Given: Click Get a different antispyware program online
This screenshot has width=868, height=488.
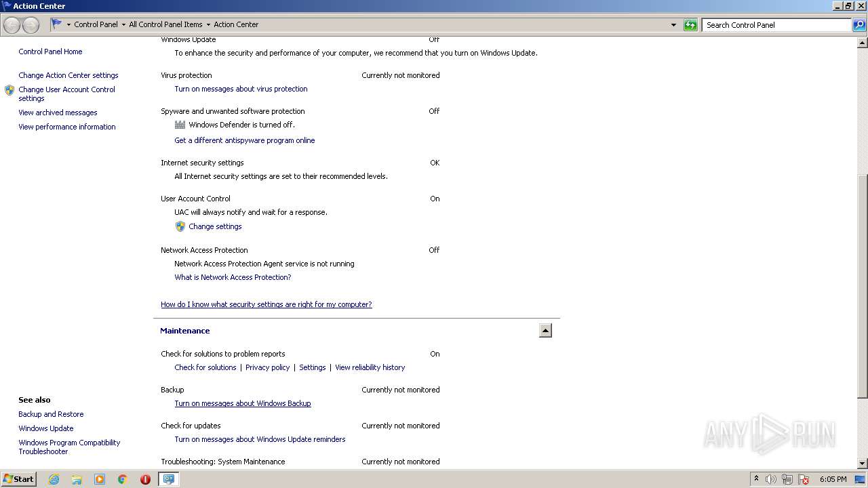Looking at the screenshot, I should 245,140.
